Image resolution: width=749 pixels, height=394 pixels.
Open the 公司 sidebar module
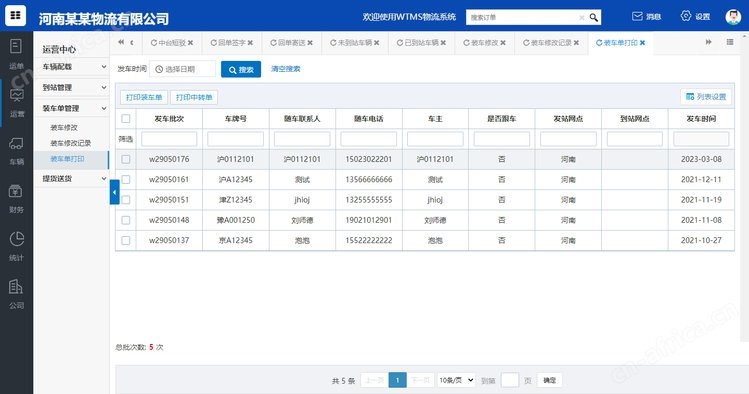16,293
